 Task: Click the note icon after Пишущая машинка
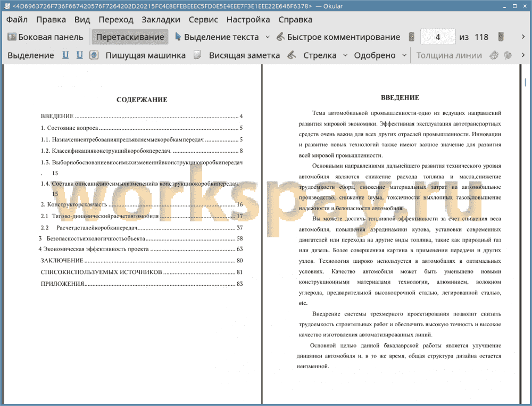click(197, 55)
